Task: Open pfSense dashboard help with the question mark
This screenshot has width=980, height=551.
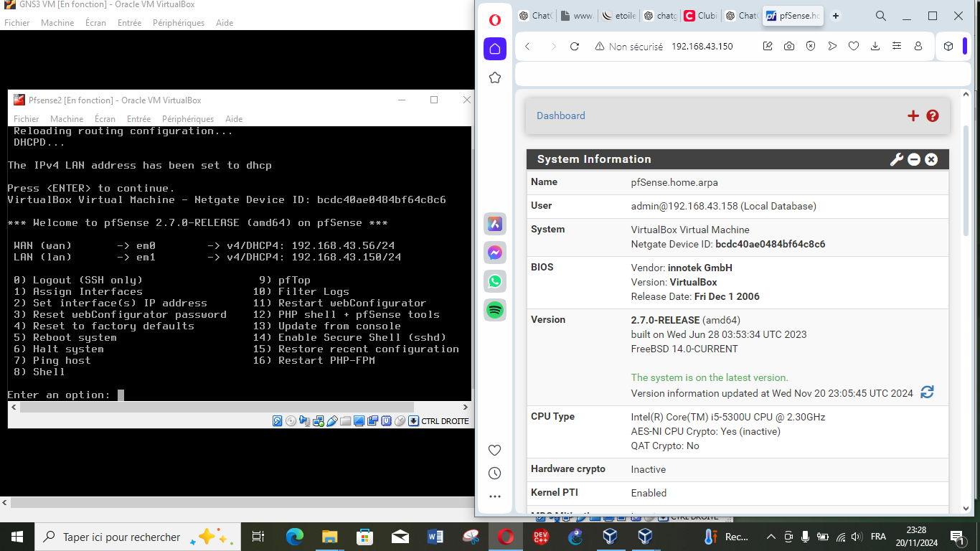Action: [x=932, y=116]
